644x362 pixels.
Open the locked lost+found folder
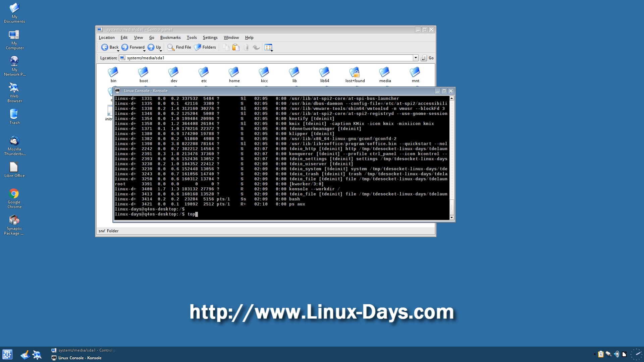click(355, 75)
